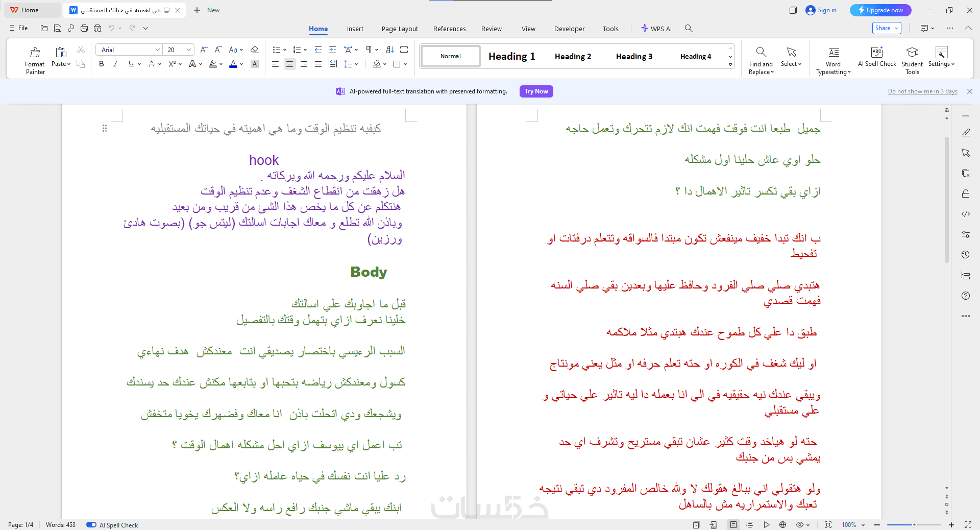This screenshot has height=530, width=980.
Task: Click the Clear Formatting eraser icon
Action: (255, 50)
